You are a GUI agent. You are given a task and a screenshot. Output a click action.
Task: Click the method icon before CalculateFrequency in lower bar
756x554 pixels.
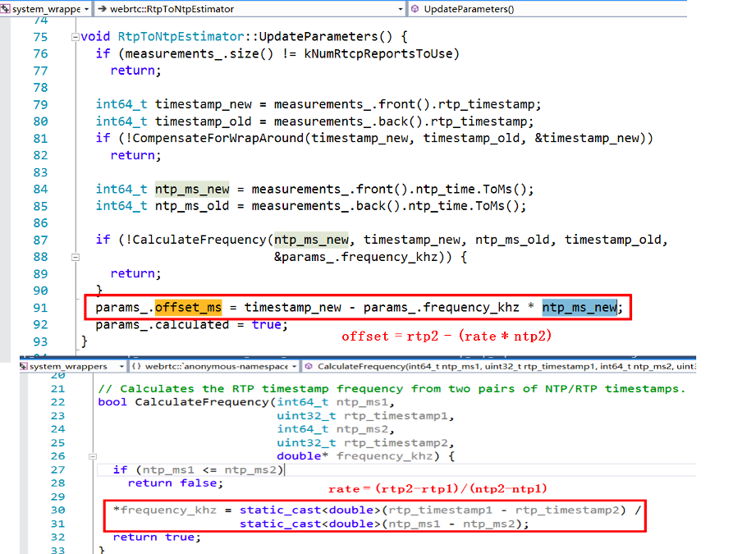click(308, 366)
